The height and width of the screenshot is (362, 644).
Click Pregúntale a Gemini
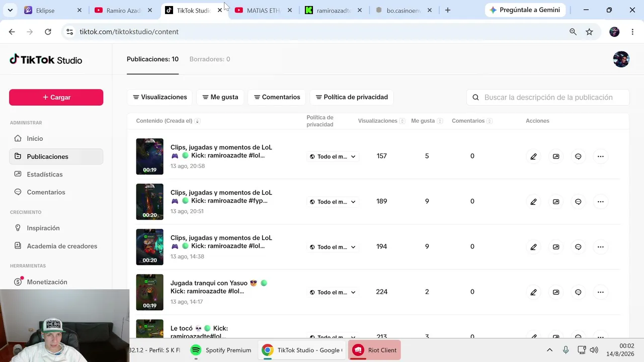tap(525, 10)
